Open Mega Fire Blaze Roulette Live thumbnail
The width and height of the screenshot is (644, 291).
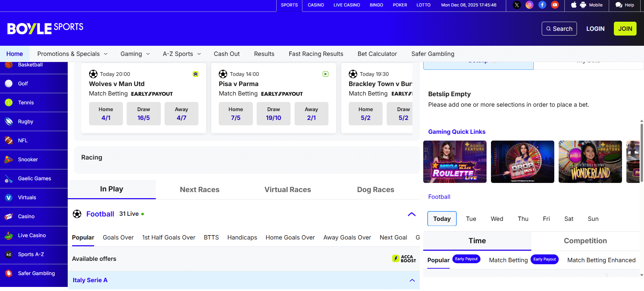click(x=455, y=162)
